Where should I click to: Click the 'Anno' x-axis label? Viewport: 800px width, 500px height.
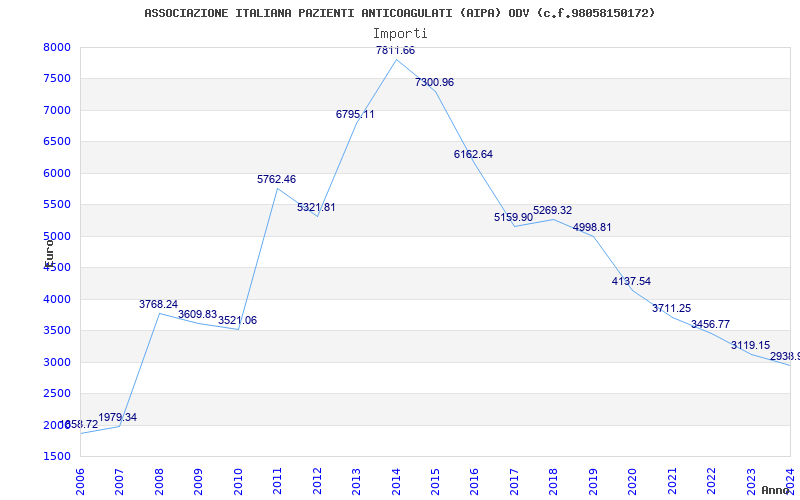tap(776, 490)
